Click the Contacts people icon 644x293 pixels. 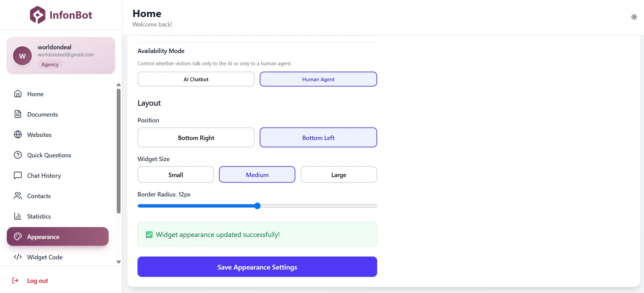pos(18,196)
